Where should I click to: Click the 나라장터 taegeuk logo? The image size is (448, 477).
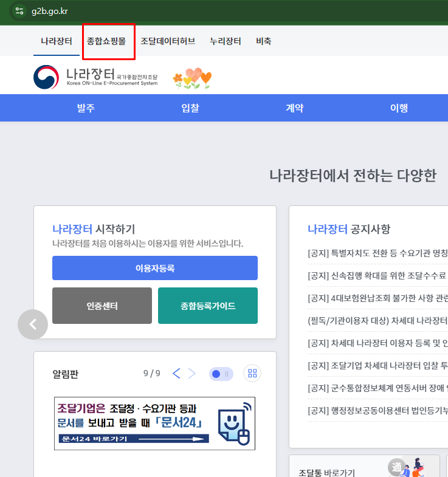click(46, 77)
